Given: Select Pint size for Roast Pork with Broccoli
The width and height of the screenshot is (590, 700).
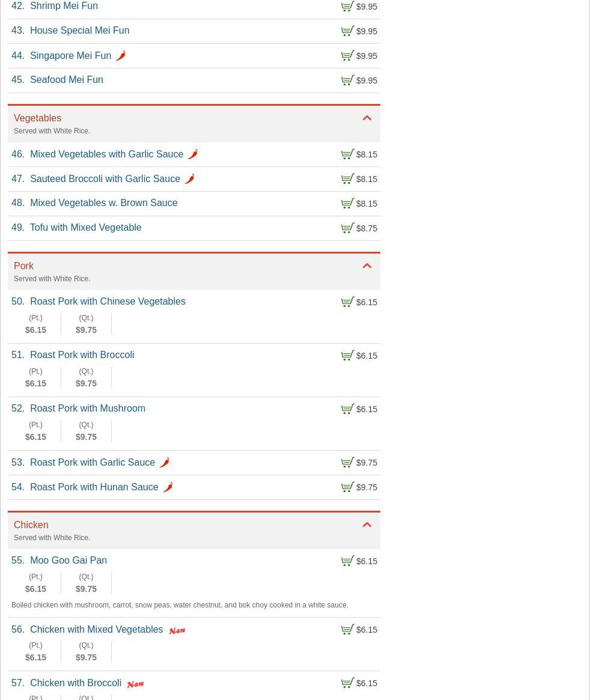Looking at the screenshot, I should 35,378.
